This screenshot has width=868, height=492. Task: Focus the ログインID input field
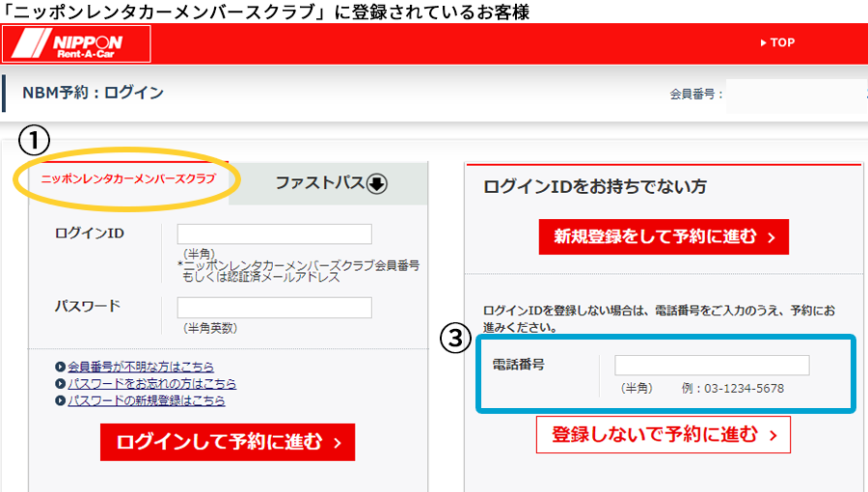click(x=274, y=234)
